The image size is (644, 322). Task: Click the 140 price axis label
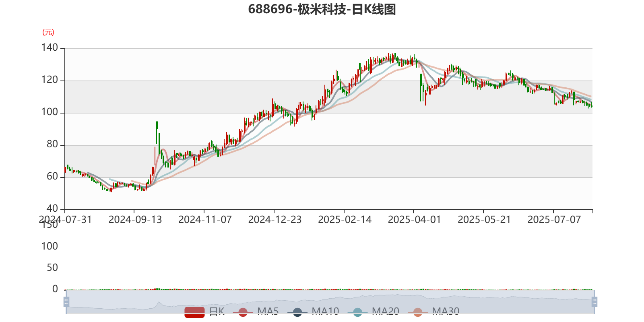50,48
